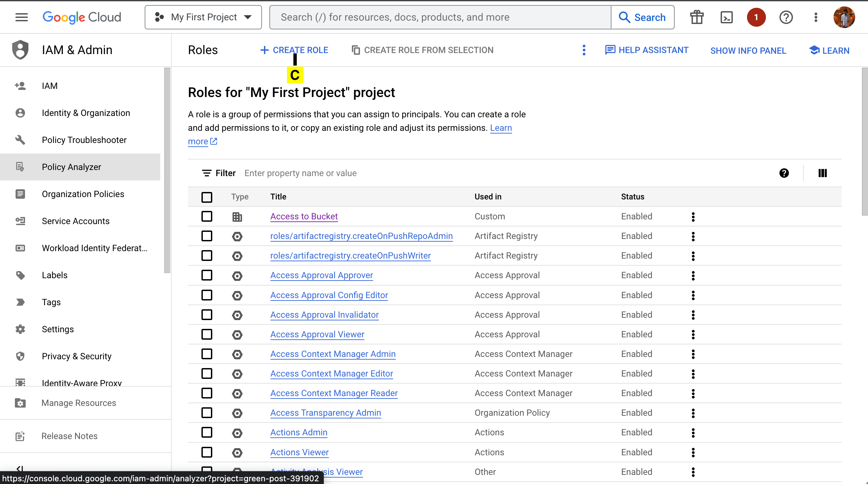Viewport: 868px width, 484px height.
Task: Click the gift free trial icon
Action: 697,17
